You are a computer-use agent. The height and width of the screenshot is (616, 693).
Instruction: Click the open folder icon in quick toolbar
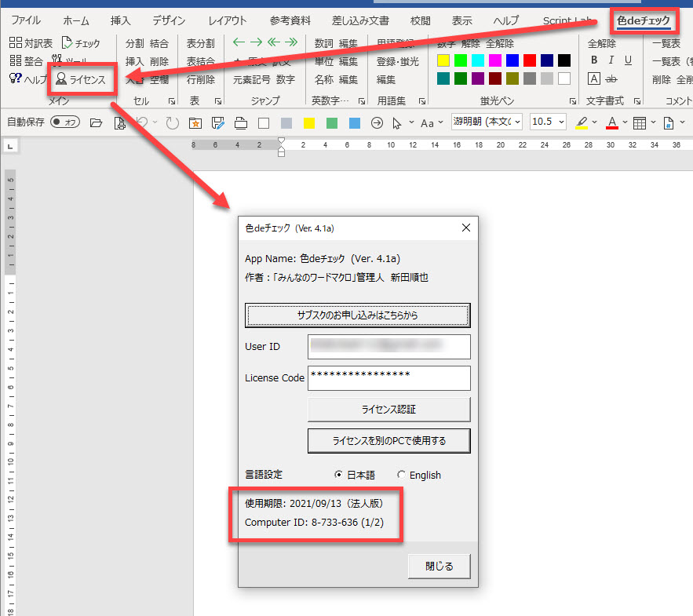click(x=96, y=122)
